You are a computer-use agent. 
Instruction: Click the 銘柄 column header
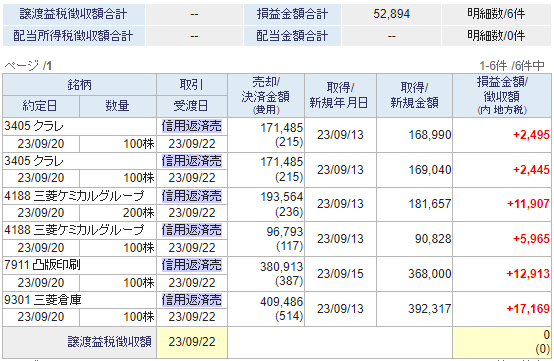79,85
